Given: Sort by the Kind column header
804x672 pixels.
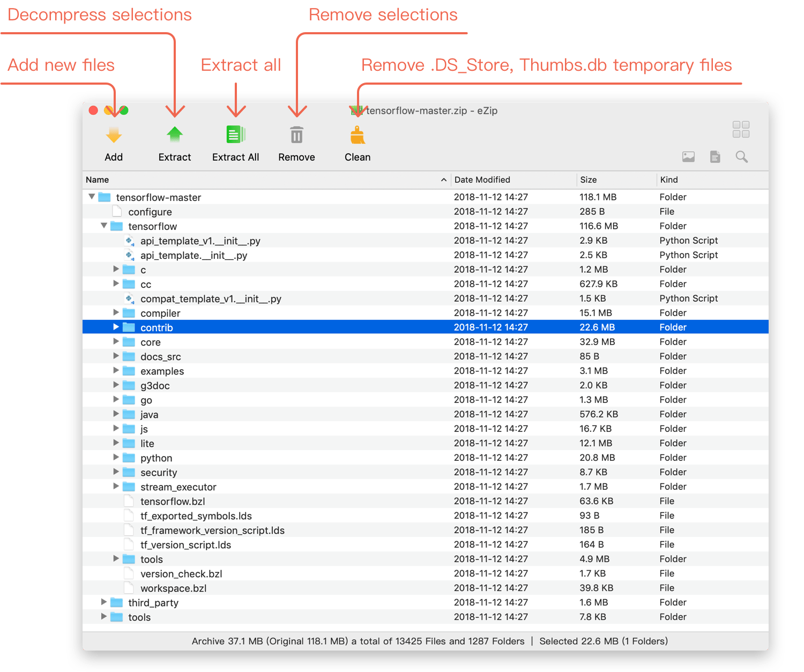Looking at the screenshot, I should point(712,180).
